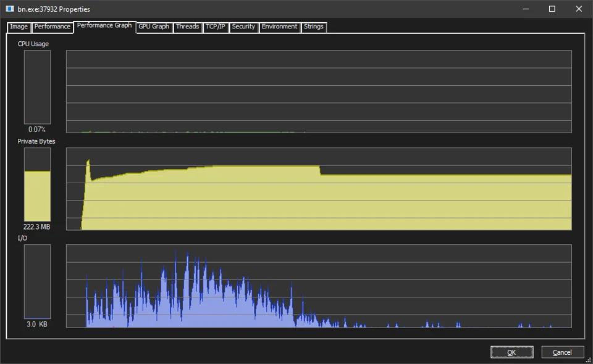Click the 3.0 KB I/O value

click(36, 325)
